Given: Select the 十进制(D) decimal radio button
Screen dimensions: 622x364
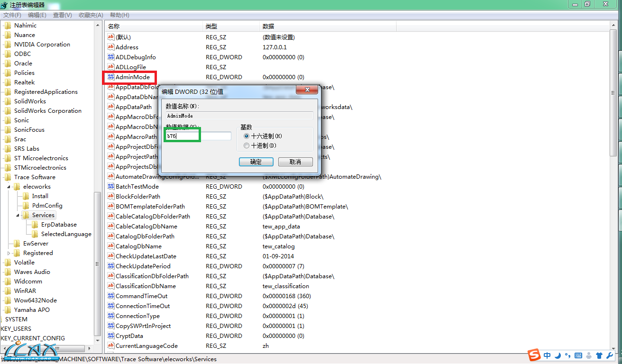Looking at the screenshot, I should [247, 146].
